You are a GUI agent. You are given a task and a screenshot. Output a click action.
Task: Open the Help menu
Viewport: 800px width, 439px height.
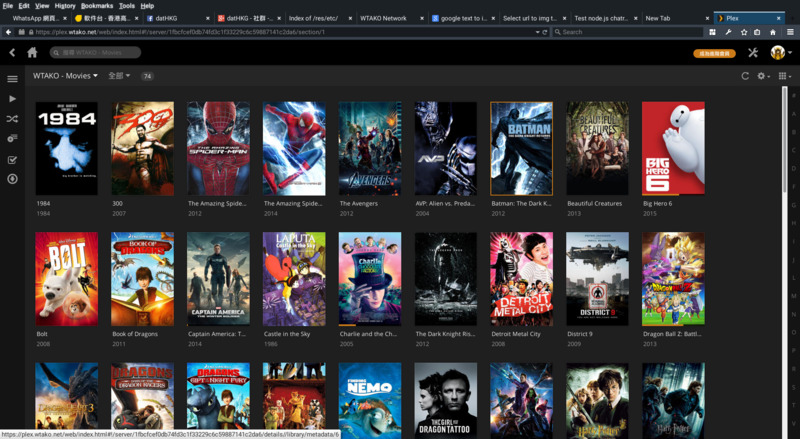point(147,6)
